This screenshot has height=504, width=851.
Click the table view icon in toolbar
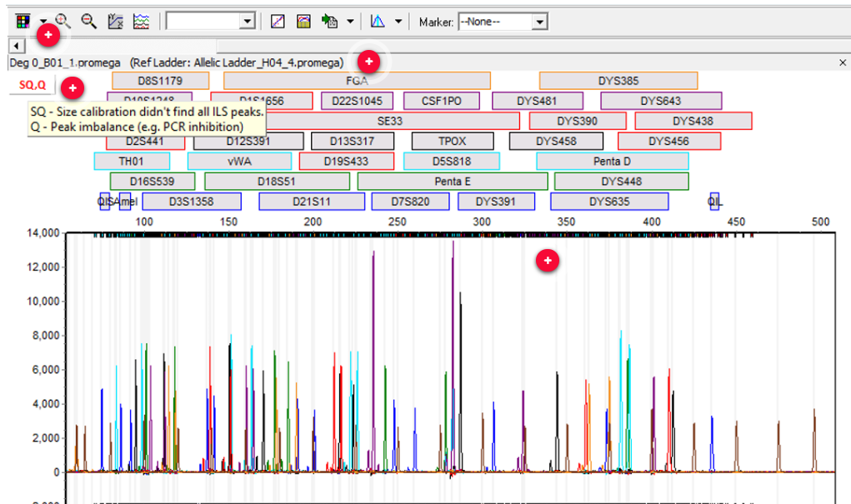303,22
